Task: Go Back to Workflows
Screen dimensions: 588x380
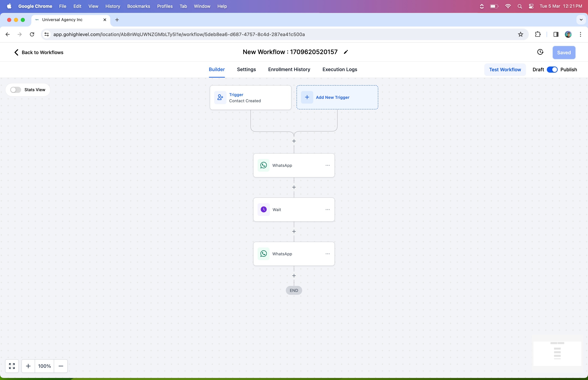Action: tap(38, 52)
